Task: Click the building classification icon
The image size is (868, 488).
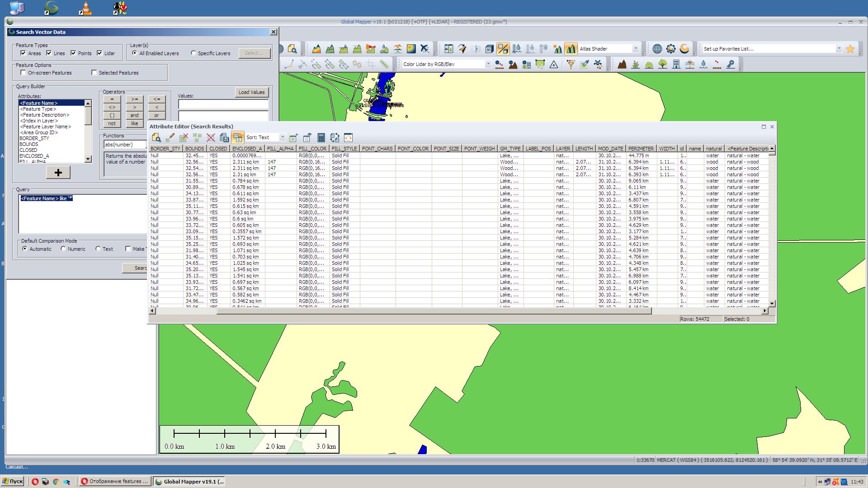Action: coord(676,65)
